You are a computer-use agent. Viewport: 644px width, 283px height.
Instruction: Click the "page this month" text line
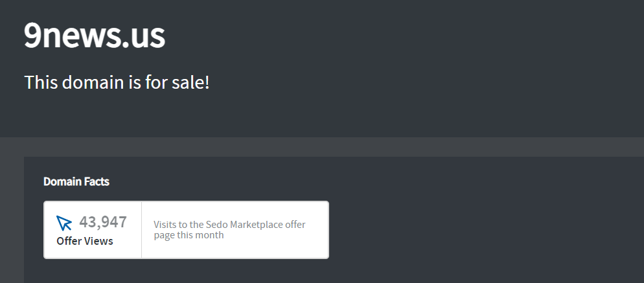(x=189, y=235)
